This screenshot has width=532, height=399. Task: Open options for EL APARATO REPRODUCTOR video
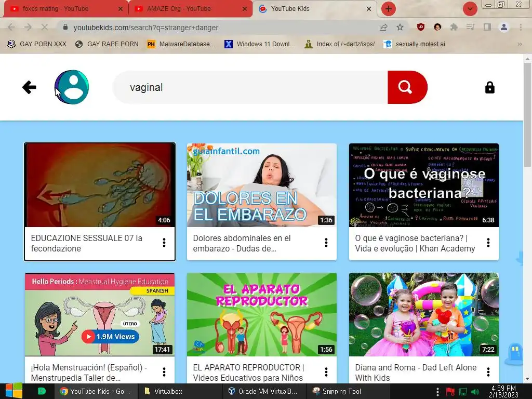326,372
